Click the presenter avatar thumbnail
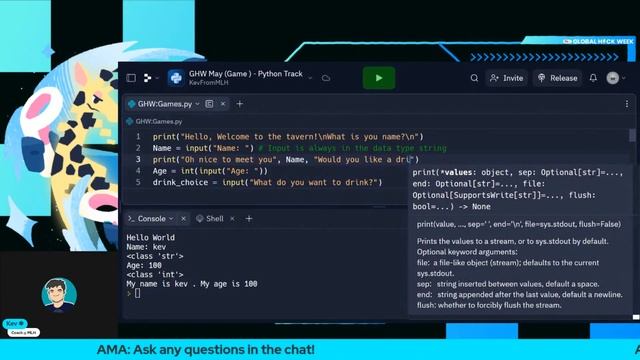 click(x=59, y=295)
